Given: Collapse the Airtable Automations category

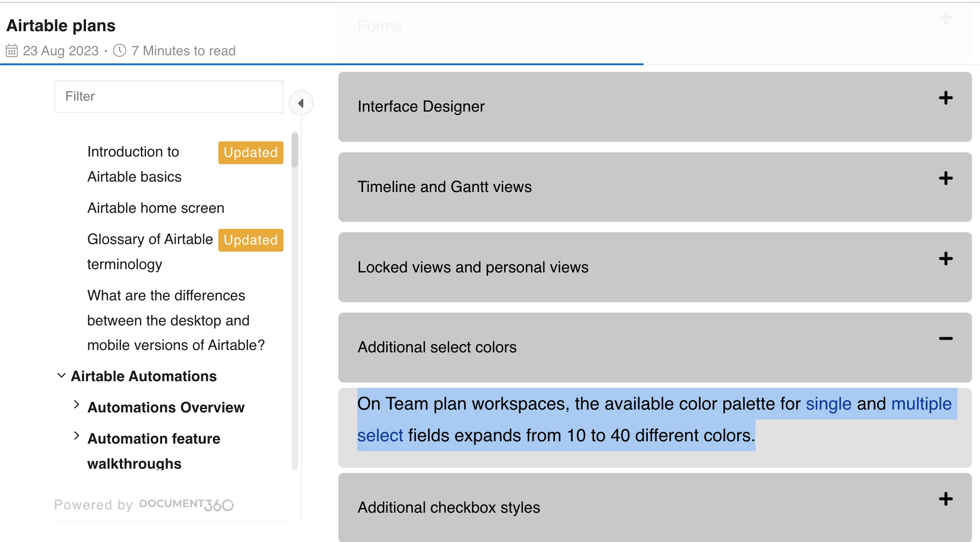Looking at the screenshot, I should click(61, 376).
